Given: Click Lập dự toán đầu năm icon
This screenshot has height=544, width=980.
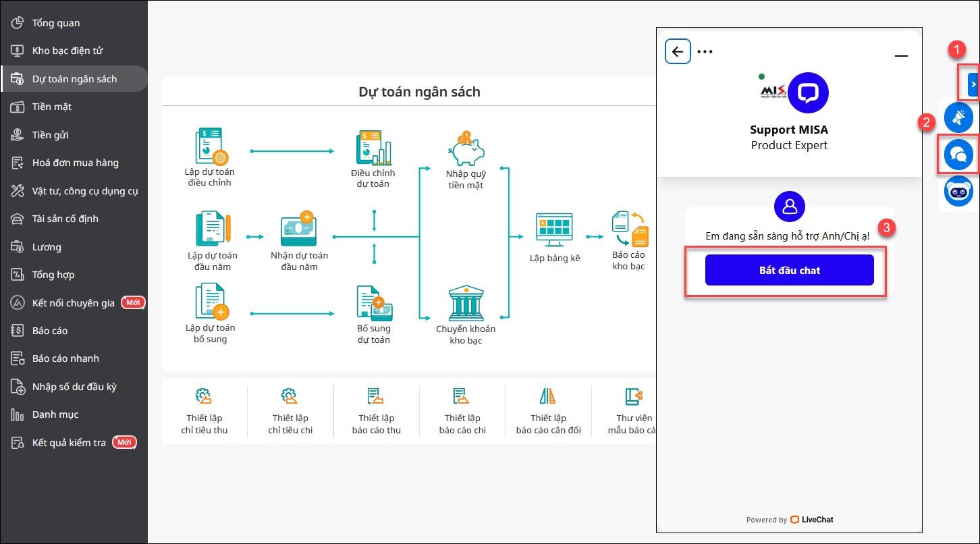Looking at the screenshot, I should click(213, 229).
